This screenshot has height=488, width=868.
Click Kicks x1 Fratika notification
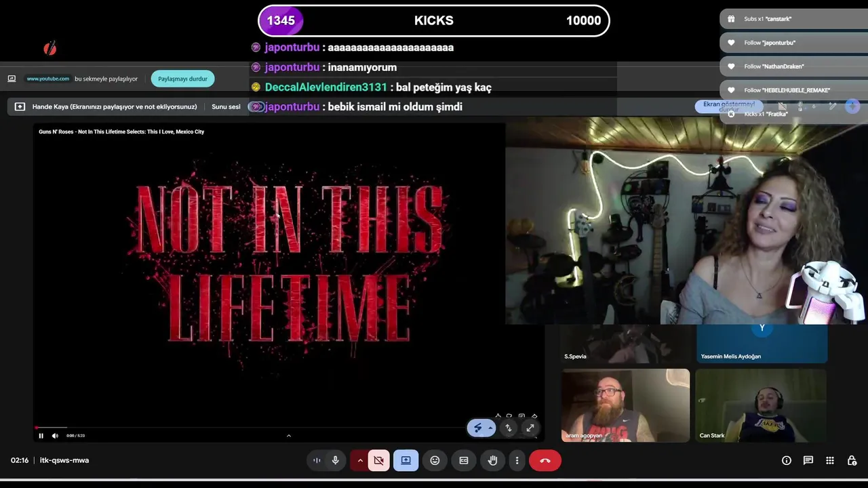(793, 114)
